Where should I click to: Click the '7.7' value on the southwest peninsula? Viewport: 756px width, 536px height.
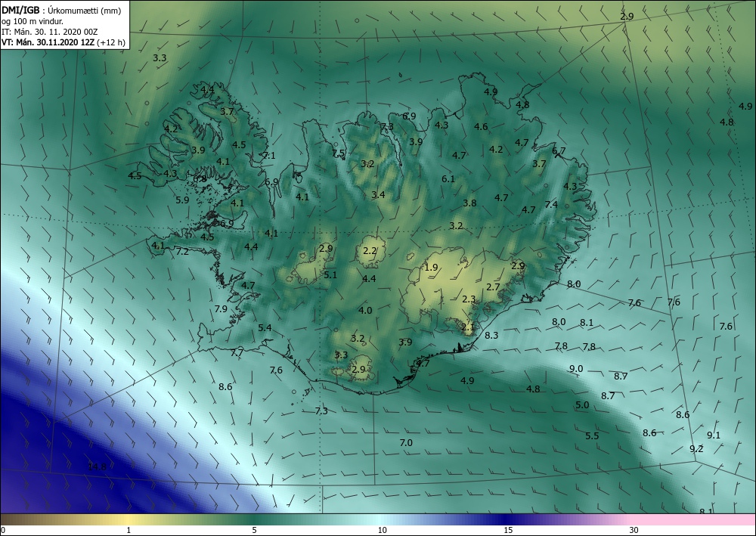click(x=237, y=353)
